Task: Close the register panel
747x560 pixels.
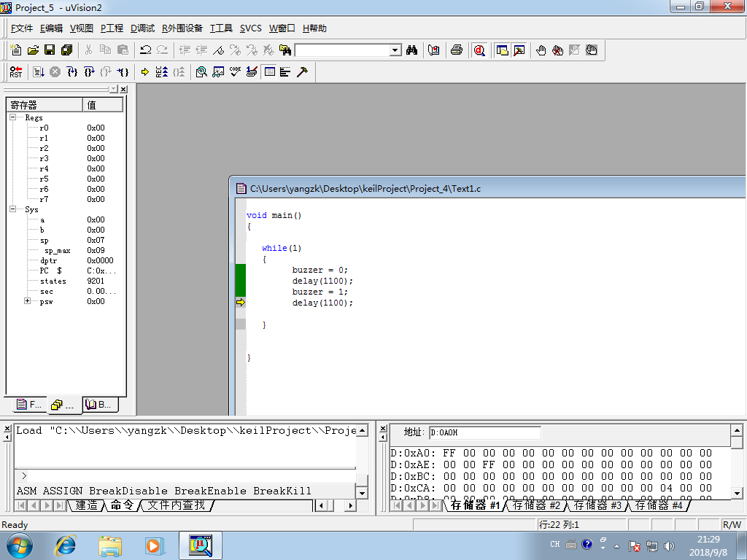Action: [x=124, y=89]
